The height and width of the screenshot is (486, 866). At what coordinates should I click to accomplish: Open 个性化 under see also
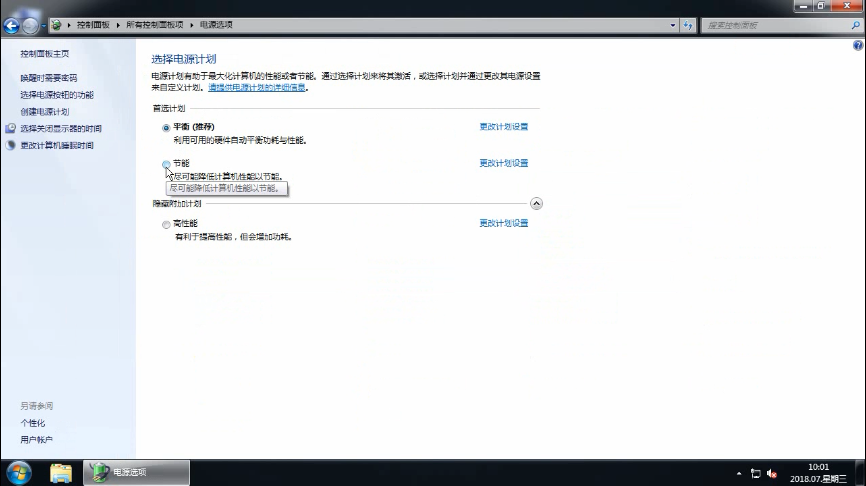[x=33, y=423]
